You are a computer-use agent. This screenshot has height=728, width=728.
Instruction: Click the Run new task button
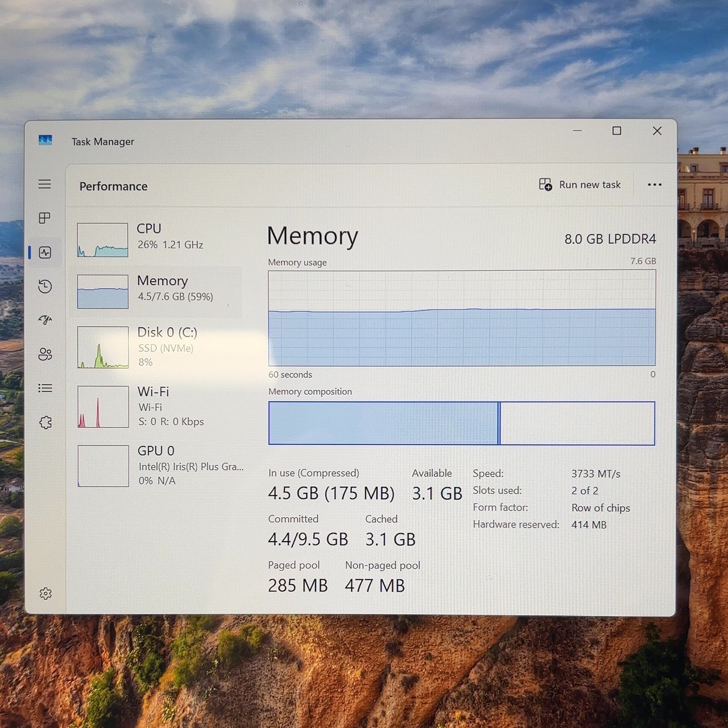click(580, 185)
